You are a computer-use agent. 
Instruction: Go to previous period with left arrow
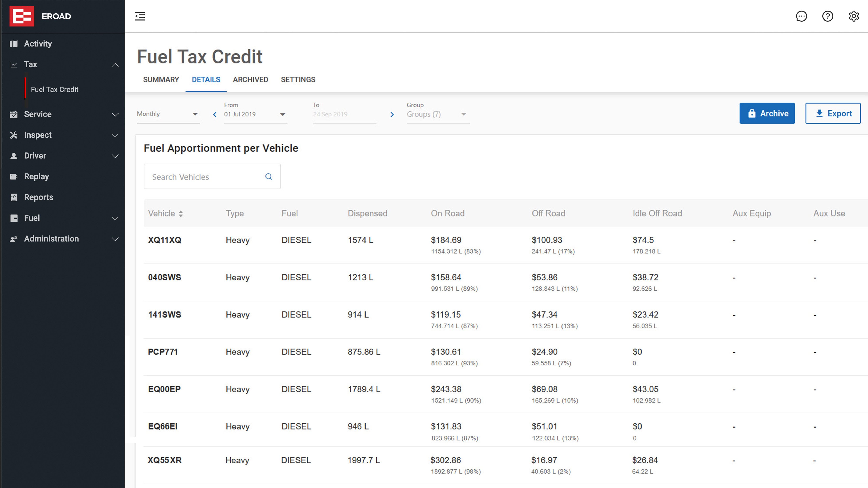[215, 115]
